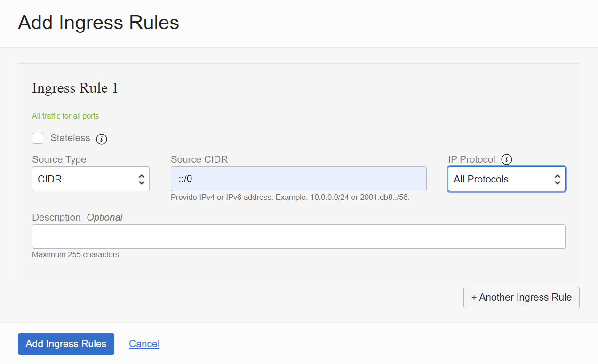Click the Description Optional label
The width and height of the screenshot is (598, 364).
click(77, 217)
